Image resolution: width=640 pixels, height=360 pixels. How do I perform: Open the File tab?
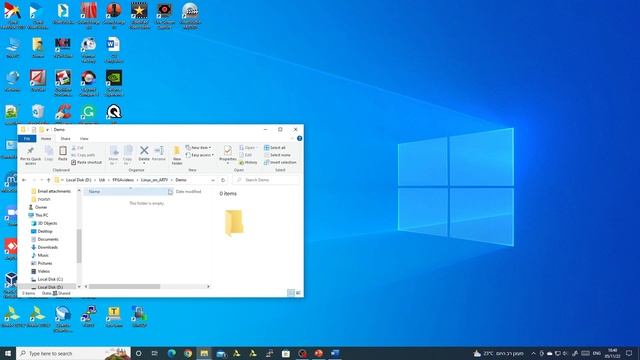click(x=27, y=139)
